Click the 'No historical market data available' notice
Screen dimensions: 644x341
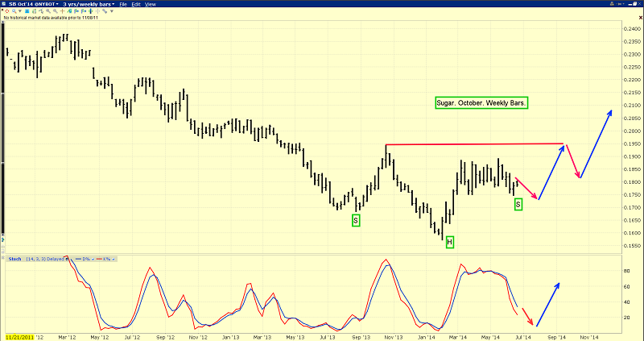coord(51,18)
